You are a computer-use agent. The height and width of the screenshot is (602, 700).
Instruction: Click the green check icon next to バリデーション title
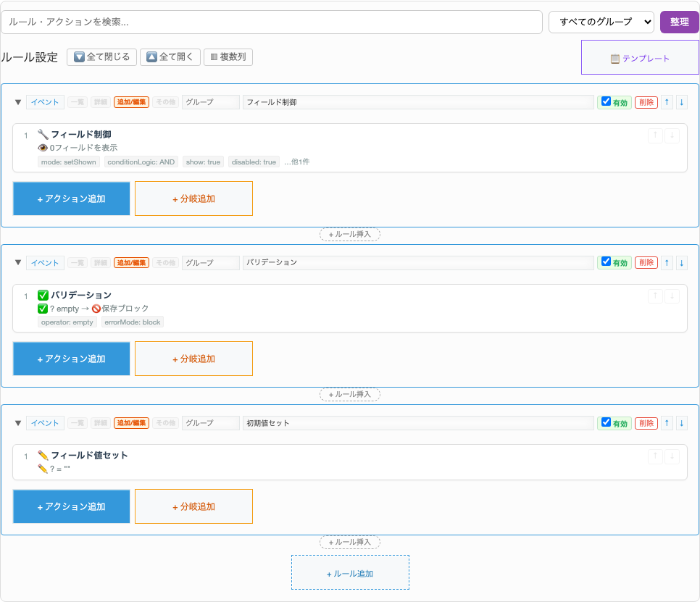pyautogui.click(x=43, y=295)
